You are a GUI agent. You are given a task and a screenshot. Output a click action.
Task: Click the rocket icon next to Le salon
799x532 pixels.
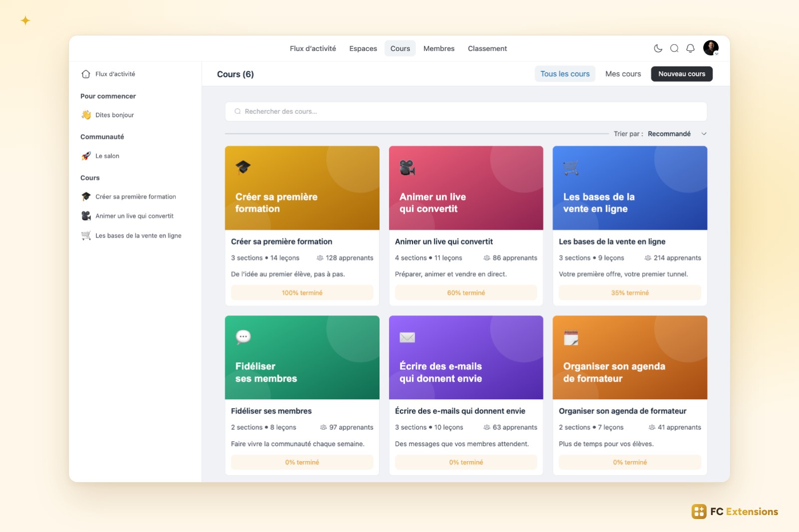pos(86,156)
